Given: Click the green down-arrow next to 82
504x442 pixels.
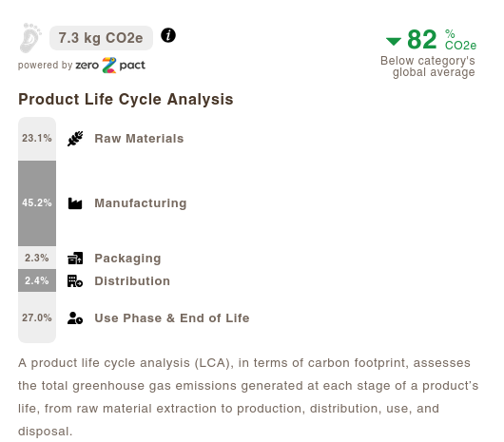Looking at the screenshot, I should point(394,41).
